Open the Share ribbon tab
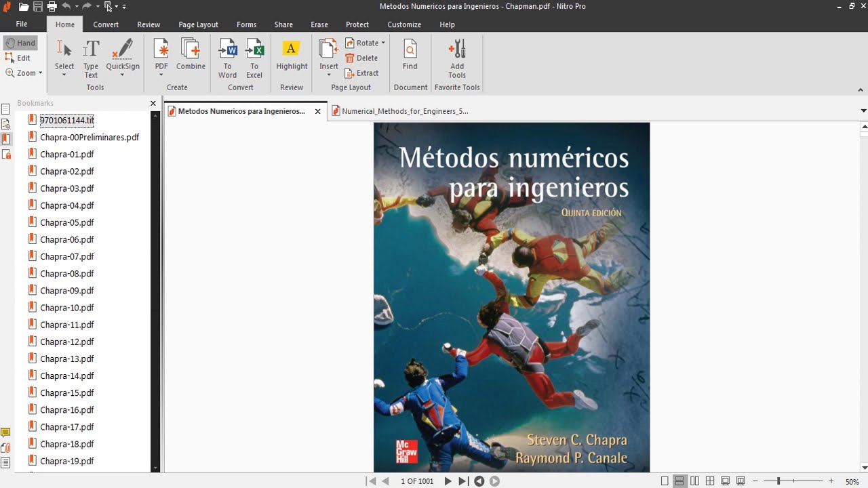This screenshot has width=868, height=488. coord(283,24)
